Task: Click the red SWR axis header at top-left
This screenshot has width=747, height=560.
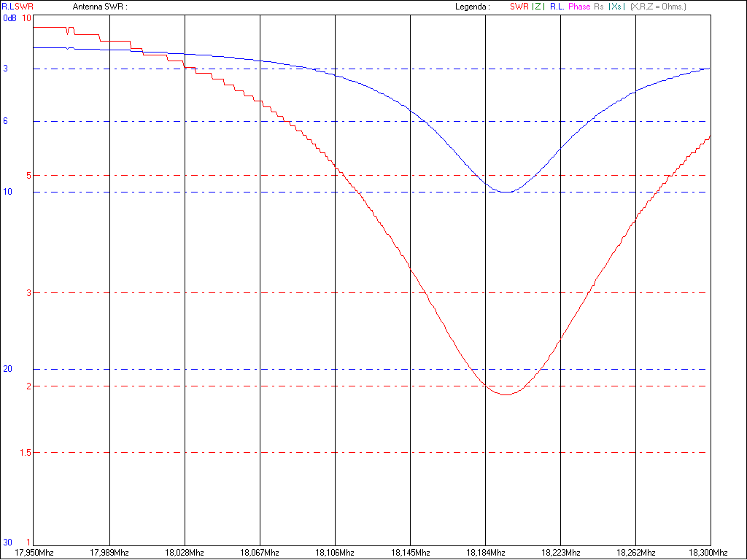Action: tap(24, 7)
